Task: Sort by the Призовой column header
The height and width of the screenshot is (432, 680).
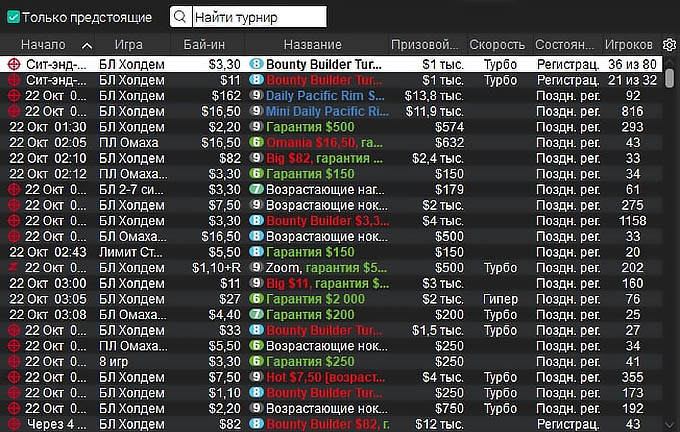Action: coord(424,45)
